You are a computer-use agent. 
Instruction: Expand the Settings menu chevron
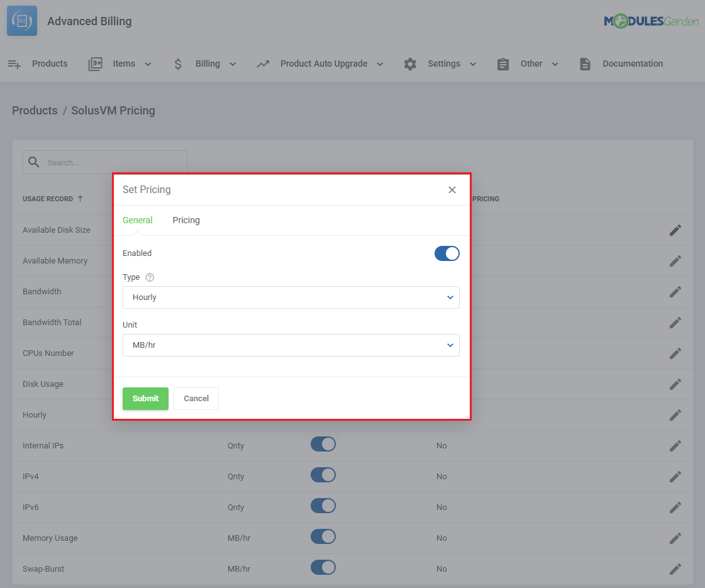click(473, 64)
